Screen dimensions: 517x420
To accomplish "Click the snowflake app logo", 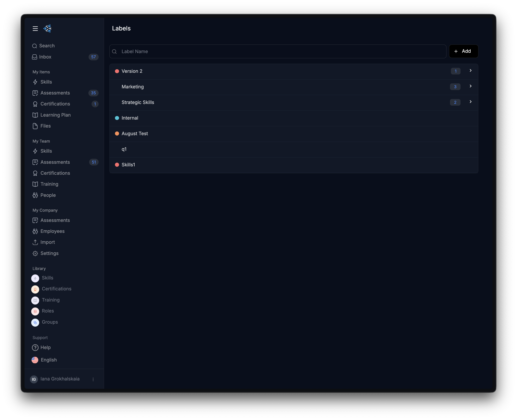I will pyautogui.click(x=47, y=29).
